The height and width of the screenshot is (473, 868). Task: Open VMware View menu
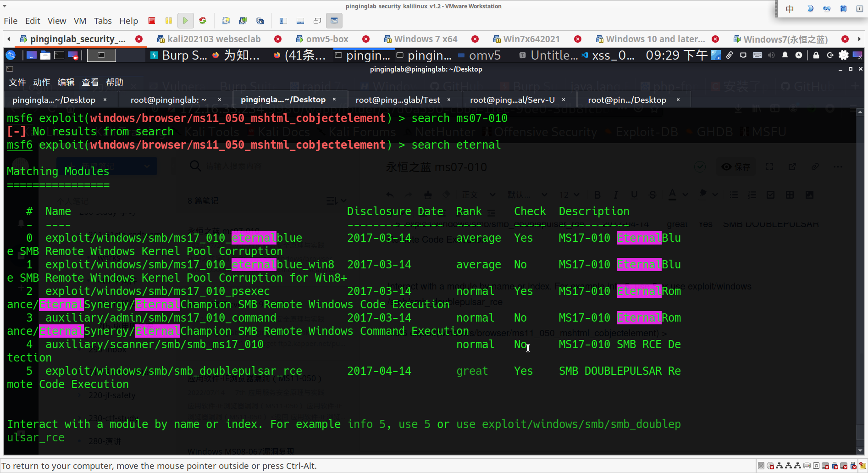tap(57, 21)
